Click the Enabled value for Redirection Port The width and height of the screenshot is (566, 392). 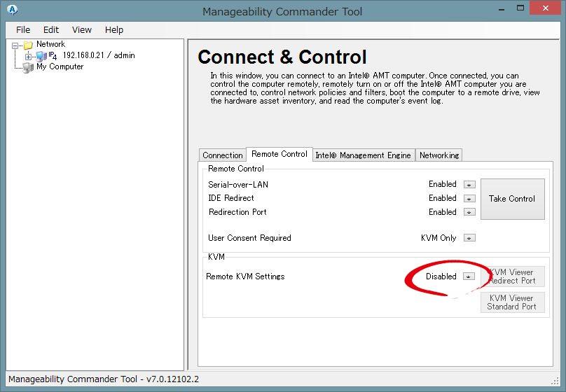[x=443, y=212]
